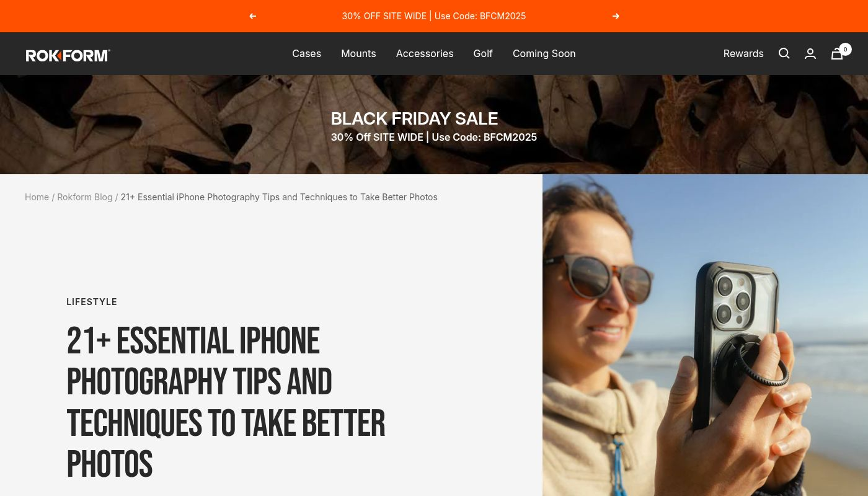Open the Cases menu

[307, 53]
